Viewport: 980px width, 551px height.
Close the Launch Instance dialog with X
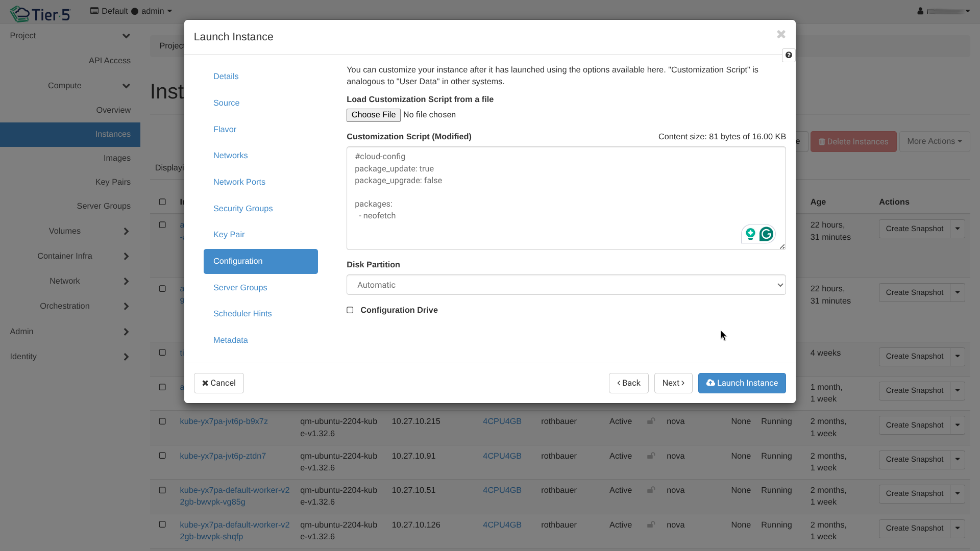pos(781,34)
